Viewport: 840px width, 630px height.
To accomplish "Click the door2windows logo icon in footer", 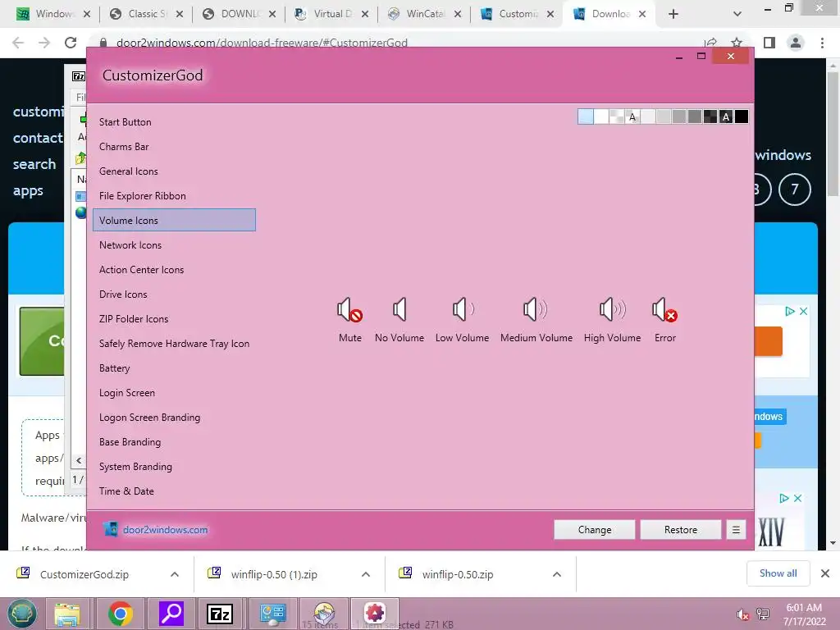I will click(x=111, y=529).
